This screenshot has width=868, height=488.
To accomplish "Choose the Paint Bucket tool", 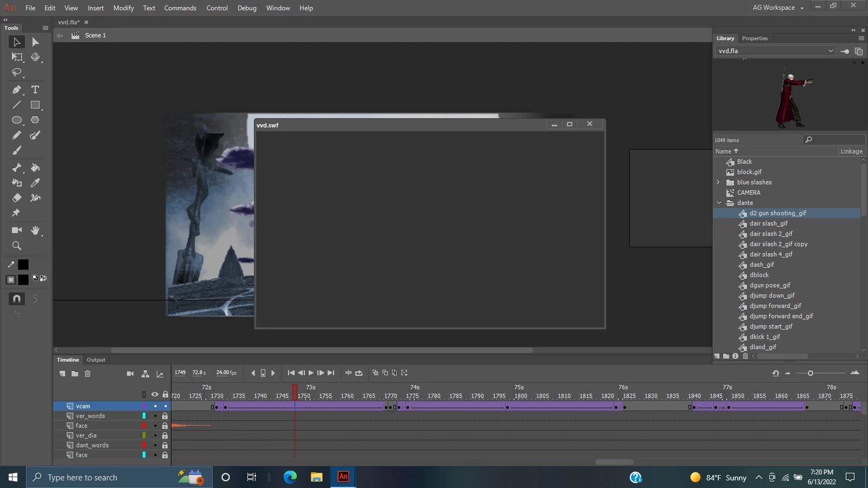I will 35,168.
